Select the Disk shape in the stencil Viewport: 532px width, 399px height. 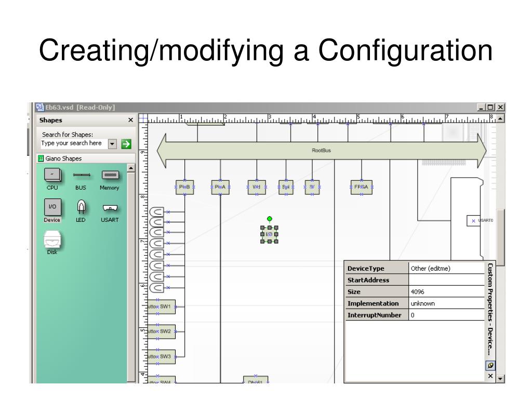coord(52,242)
